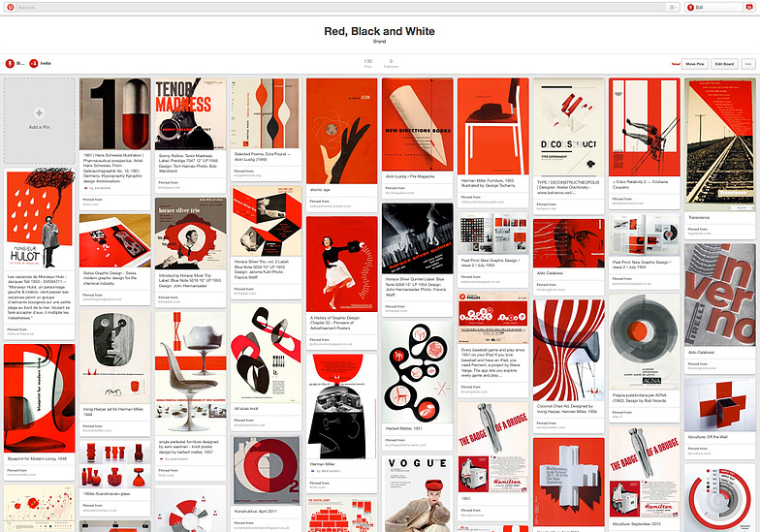Open the Vogue magazine cover pin

417,494
